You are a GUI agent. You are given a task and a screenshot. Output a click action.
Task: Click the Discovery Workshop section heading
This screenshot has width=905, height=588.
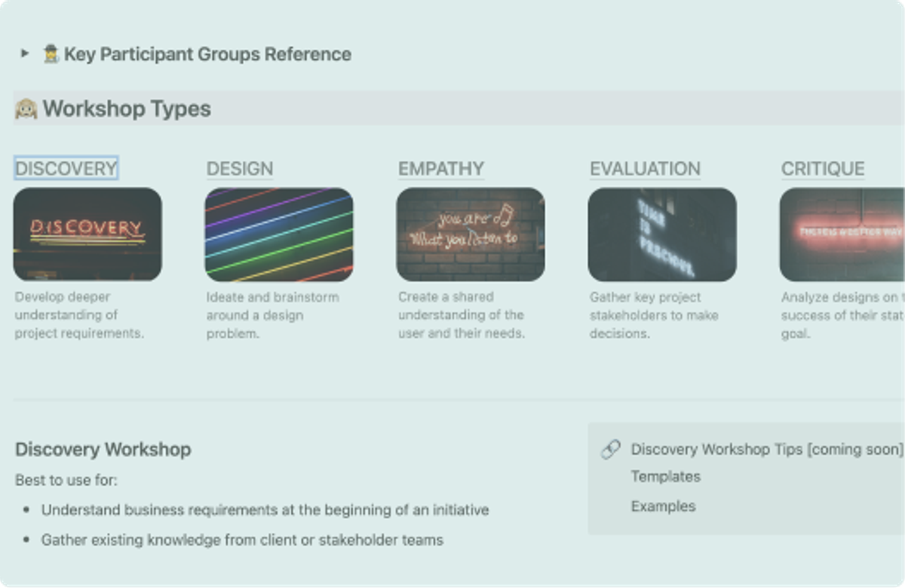point(103,449)
